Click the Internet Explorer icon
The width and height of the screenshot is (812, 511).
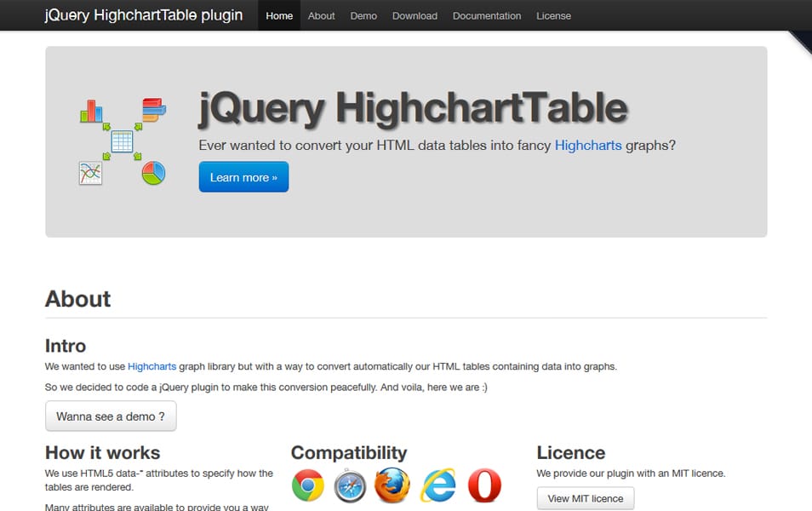[438, 485]
